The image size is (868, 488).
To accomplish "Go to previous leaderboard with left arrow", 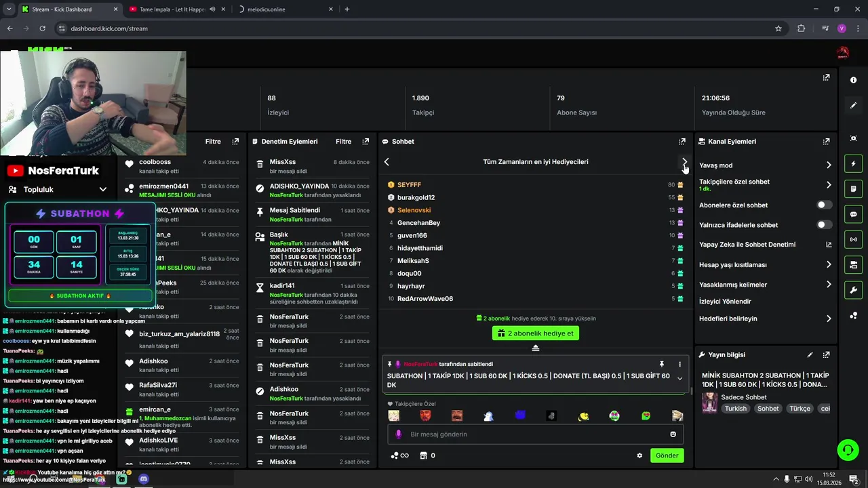I will pyautogui.click(x=387, y=162).
